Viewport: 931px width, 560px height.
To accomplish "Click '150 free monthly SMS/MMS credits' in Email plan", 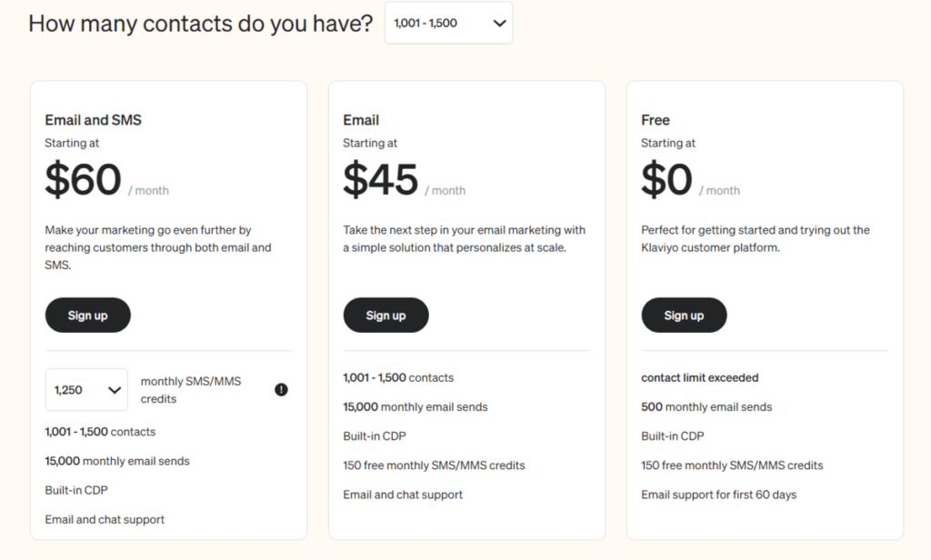I will (434, 465).
